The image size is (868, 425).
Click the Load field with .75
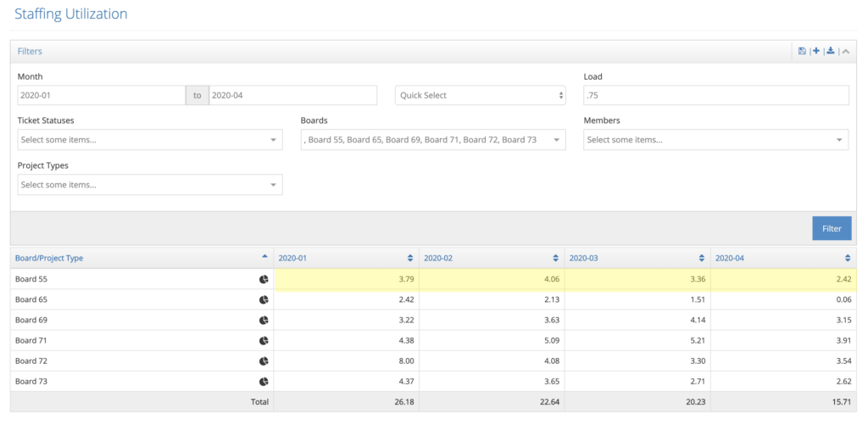click(x=716, y=95)
